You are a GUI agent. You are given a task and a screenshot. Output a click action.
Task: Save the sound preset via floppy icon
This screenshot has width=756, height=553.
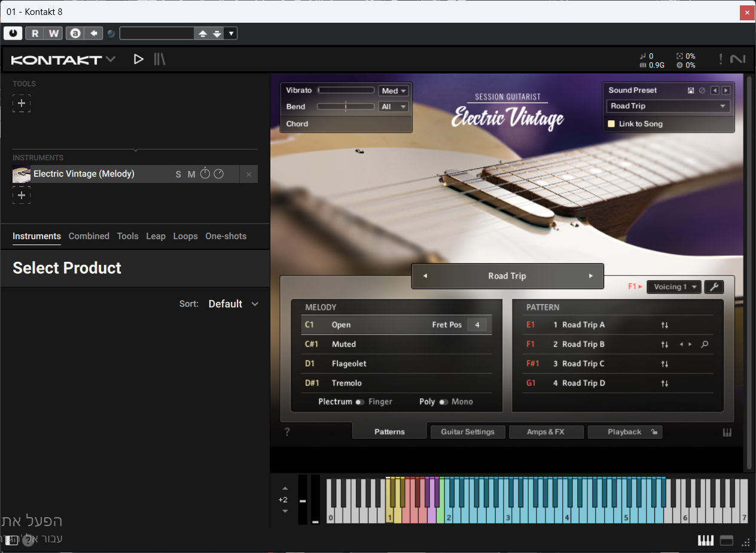[691, 90]
